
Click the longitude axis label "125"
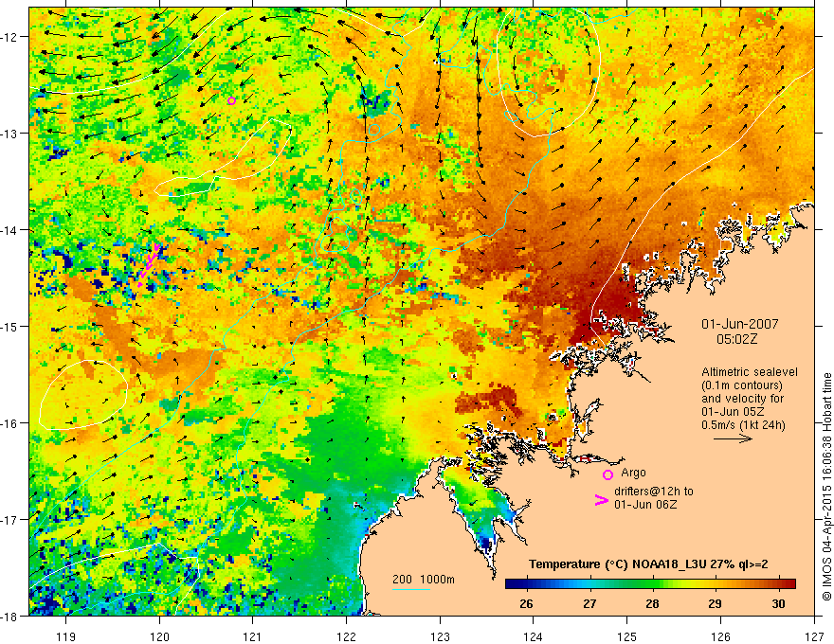coord(627,636)
